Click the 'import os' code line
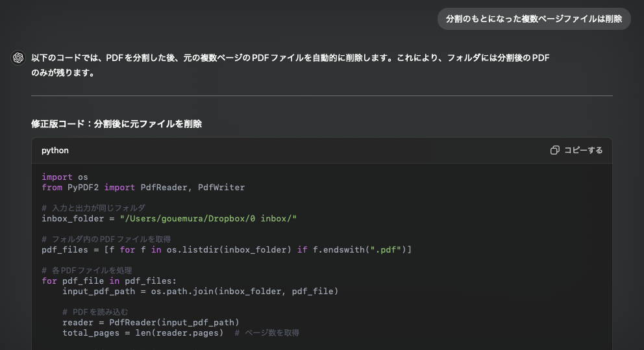This screenshot has width=644, height=350. [x=65, y=177]
